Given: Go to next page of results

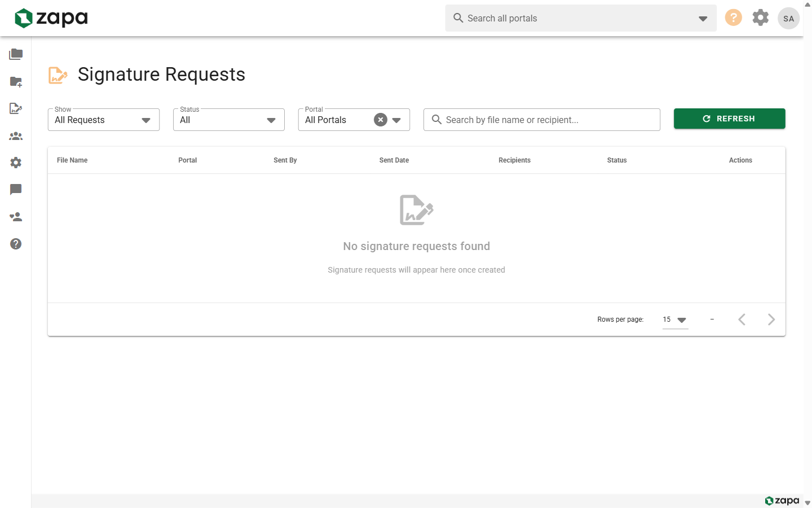Looking at the screenshot, I should coord(771,319).
